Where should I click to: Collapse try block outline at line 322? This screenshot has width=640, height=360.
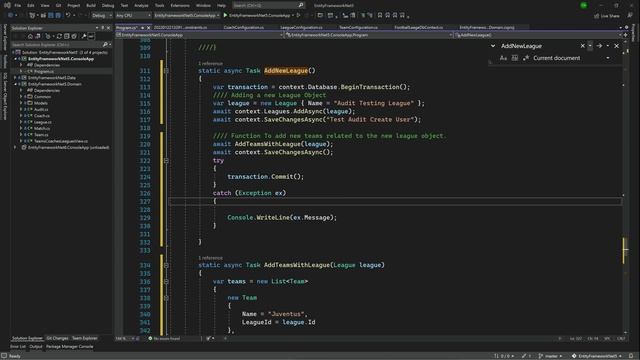166,160
